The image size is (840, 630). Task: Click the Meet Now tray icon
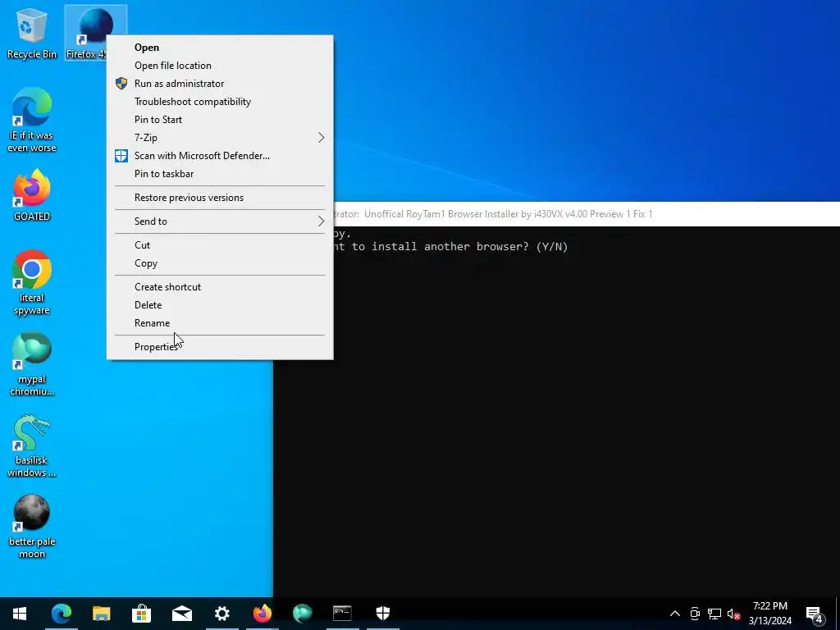click(x=695, y=614)
